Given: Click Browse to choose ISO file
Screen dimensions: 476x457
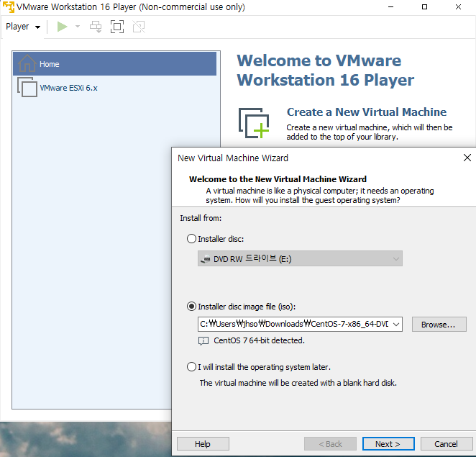Looking at the screenshot, I should coord(439,325).
